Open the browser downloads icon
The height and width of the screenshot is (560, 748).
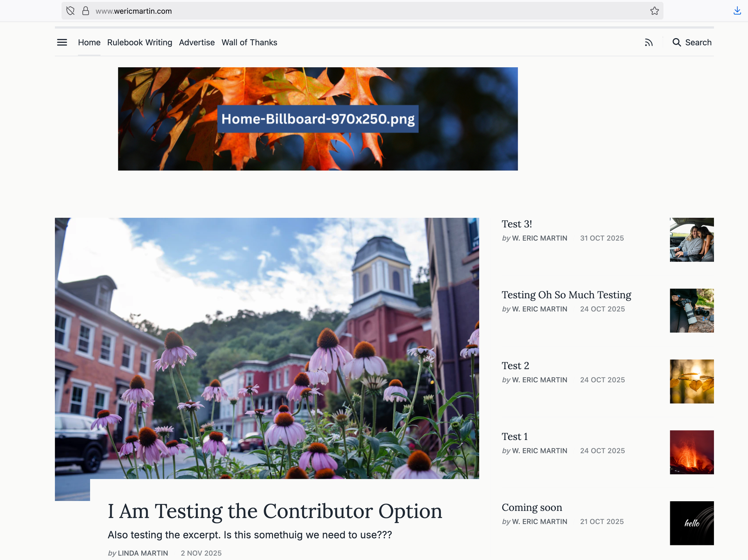click(x=737, y=11)
